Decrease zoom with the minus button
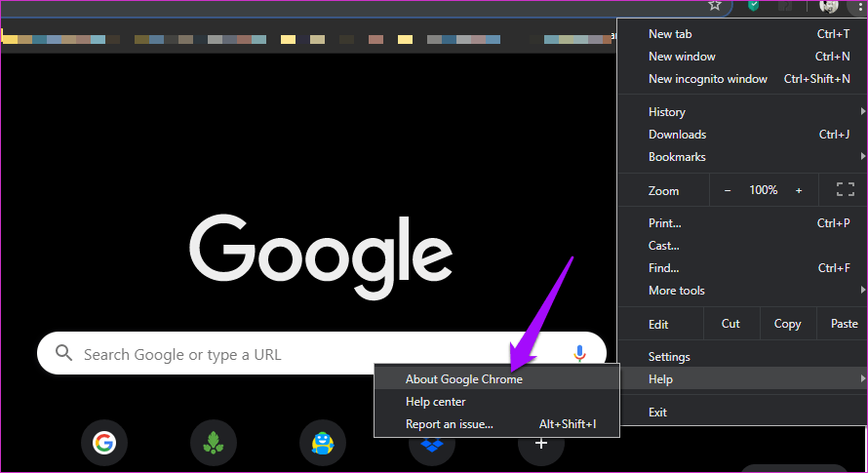This screenshot has height=473, width=868. click(x=728, y=190)
